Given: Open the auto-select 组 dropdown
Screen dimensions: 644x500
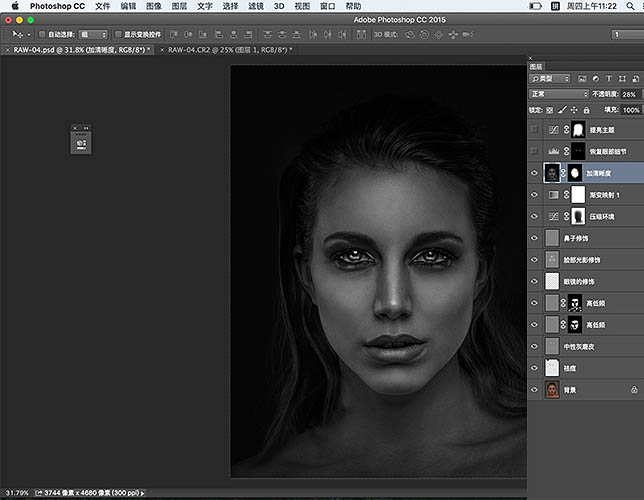Looking at the screenshot, I should coord(95,33).
